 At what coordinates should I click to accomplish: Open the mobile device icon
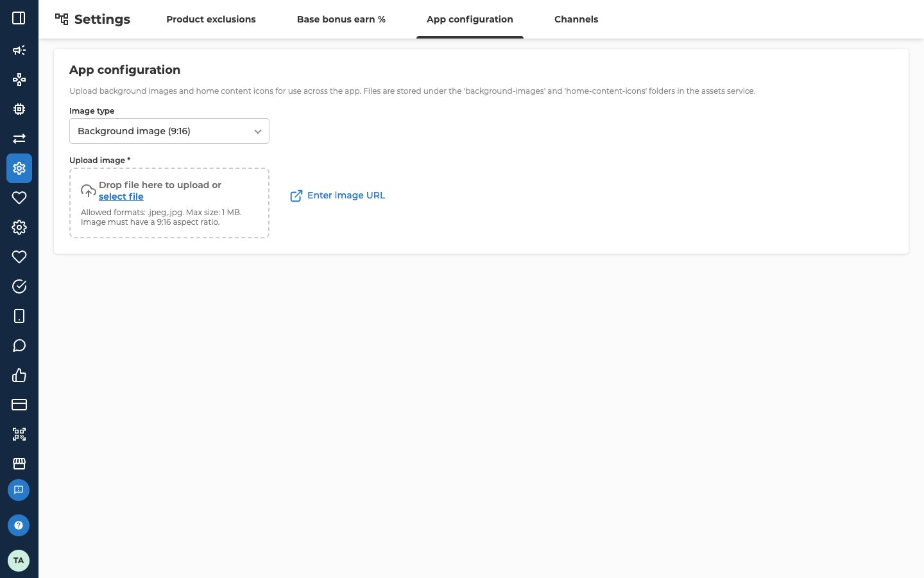point(19,316)
